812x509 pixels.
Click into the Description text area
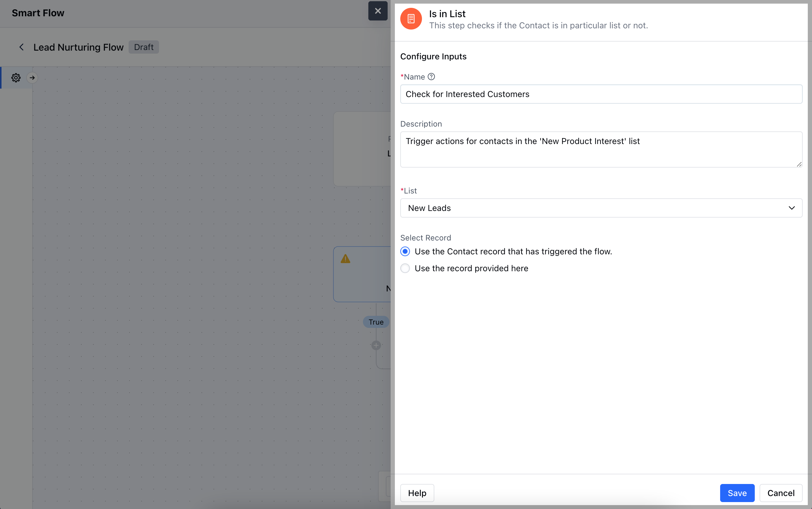[x=601, y=149]
